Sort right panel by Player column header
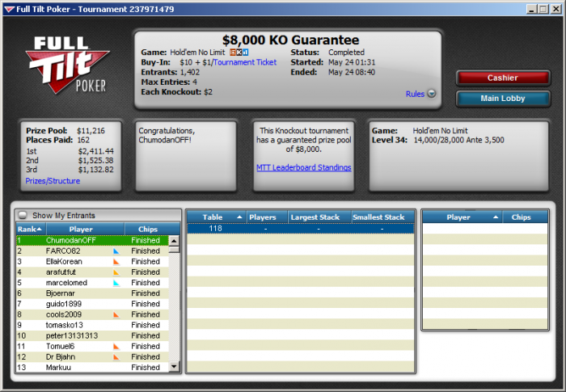Viewport: 566px width, 392px height. [x=463, y=217]
